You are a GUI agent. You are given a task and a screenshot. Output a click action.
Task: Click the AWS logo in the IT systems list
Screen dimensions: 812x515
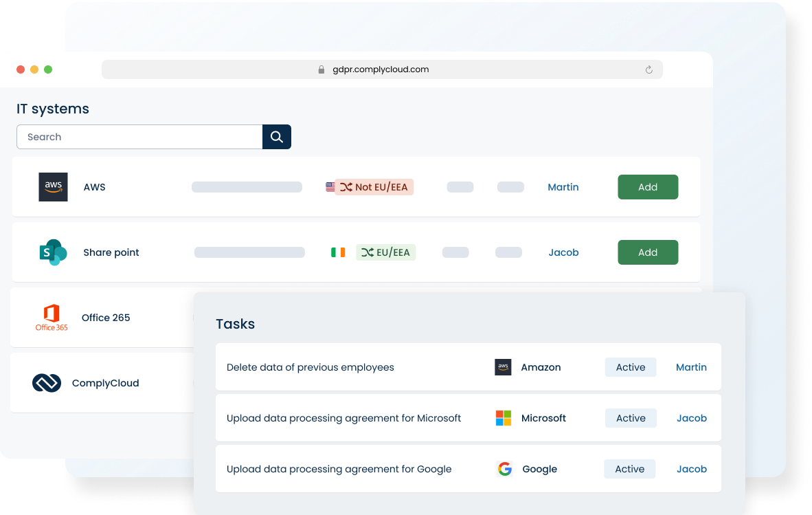pyautogui.click(x=52, y=186)
